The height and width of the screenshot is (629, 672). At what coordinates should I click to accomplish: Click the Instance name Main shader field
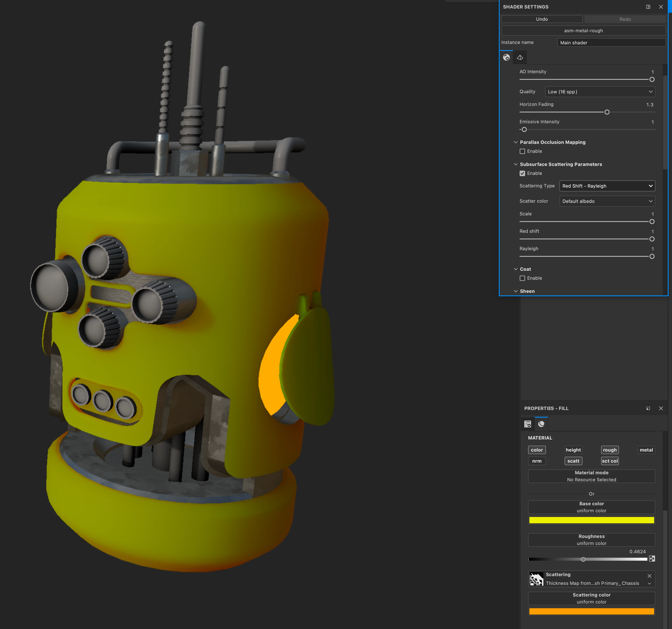pyautogui.click(x=611, y=43)
